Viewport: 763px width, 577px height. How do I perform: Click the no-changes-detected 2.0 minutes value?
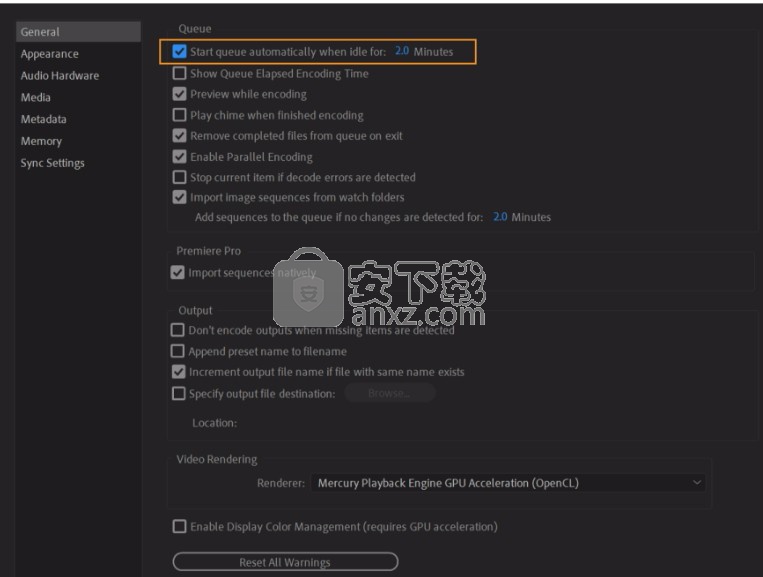click(x=500, y=216)
